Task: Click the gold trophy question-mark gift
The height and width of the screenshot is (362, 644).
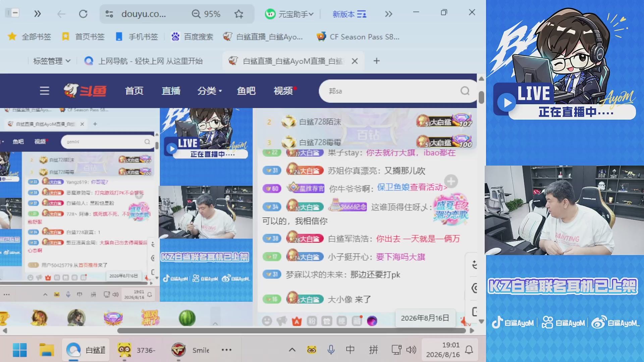Action: tap(3, 318)
